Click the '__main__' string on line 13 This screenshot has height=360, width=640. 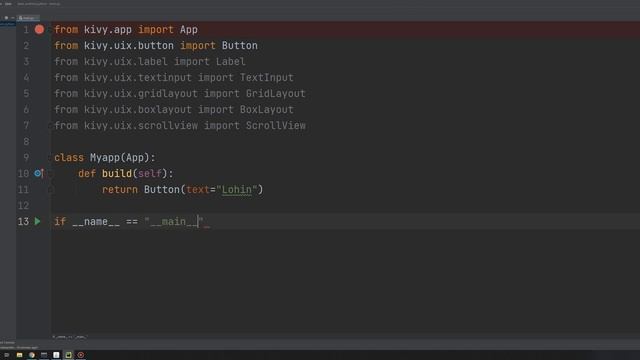[174, 222]
